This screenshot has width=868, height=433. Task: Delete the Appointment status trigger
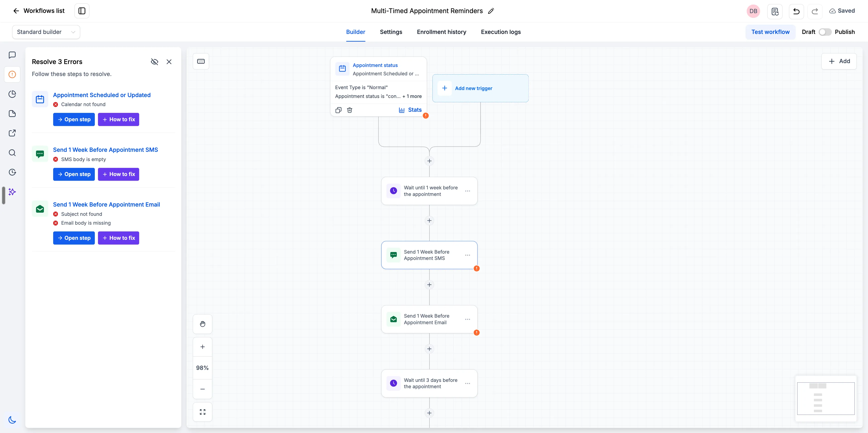tap(350, 110)
